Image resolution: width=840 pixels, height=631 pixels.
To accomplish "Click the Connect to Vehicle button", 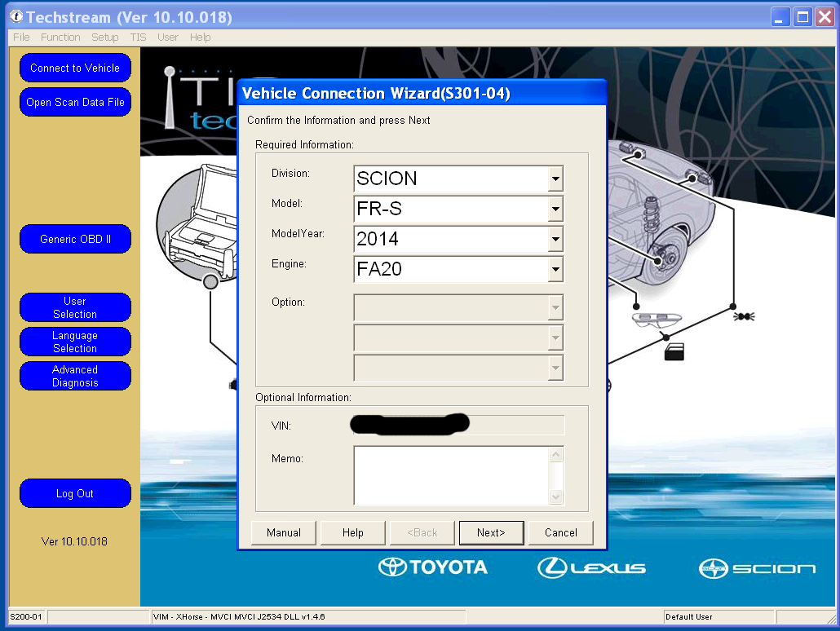I will (75, 68).
